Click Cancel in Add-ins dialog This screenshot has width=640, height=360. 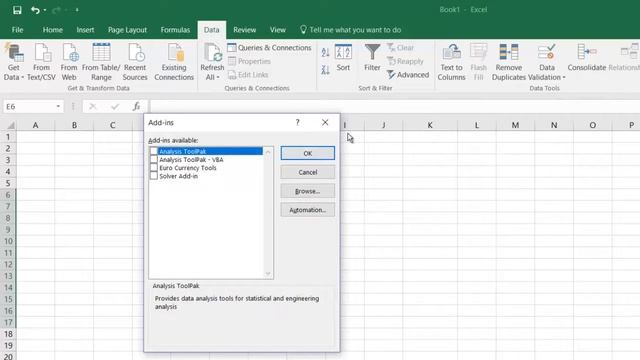click(x=308, y=172)
